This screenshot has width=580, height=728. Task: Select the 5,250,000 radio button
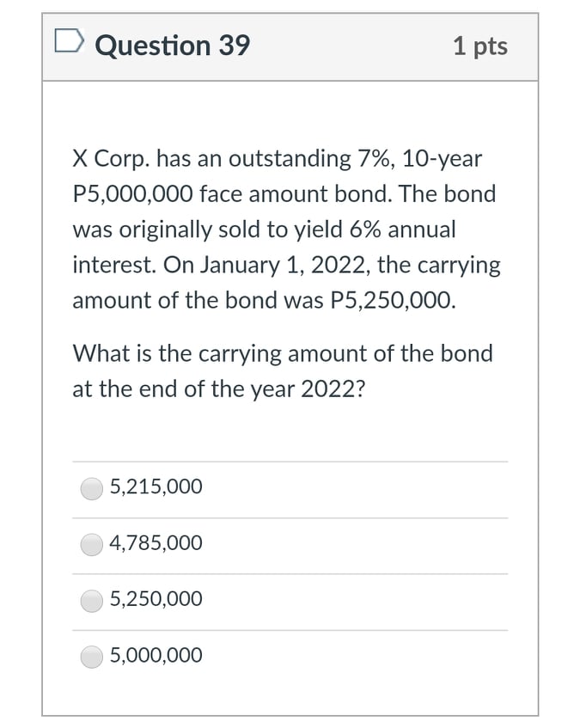tap(91, 599)
